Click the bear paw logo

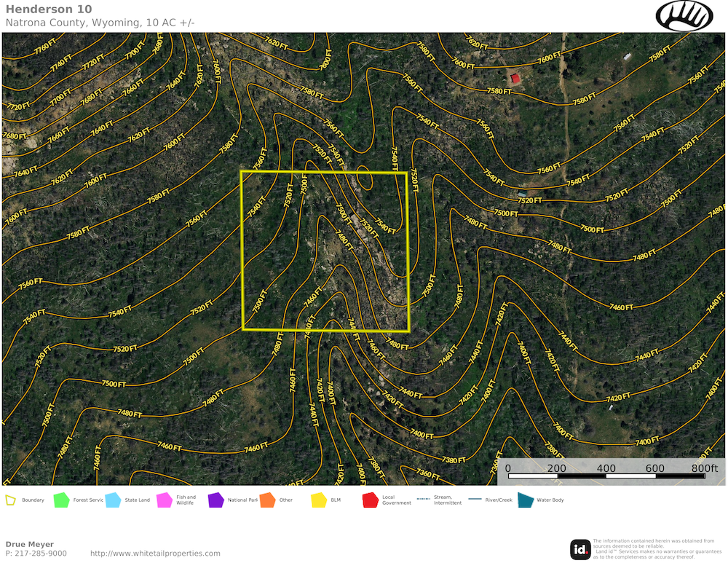[684, 15]
